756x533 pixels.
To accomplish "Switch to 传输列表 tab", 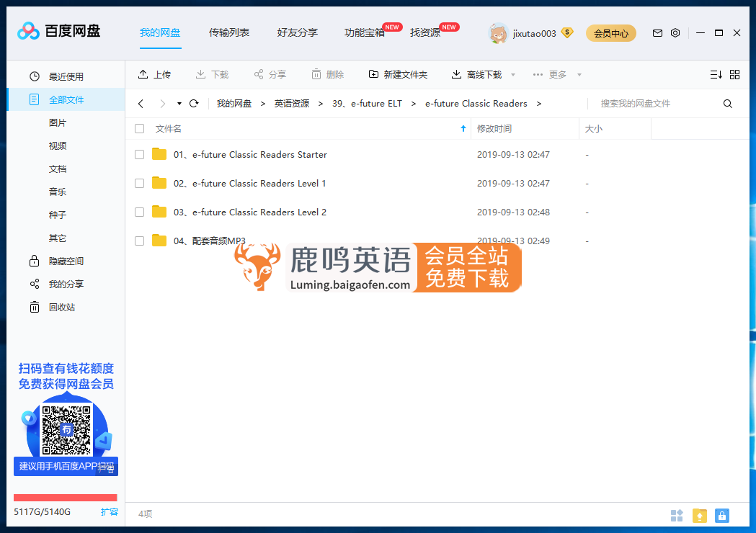I will (x=229, y=32).
